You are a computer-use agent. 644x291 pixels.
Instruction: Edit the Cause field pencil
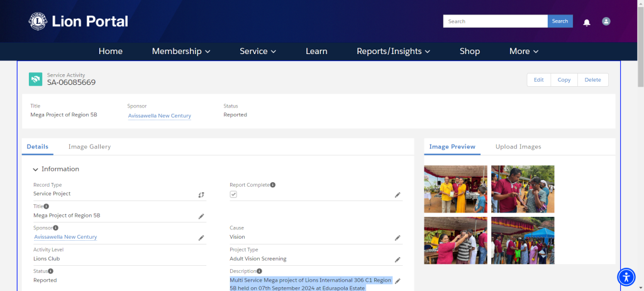(x=397, y=238)
